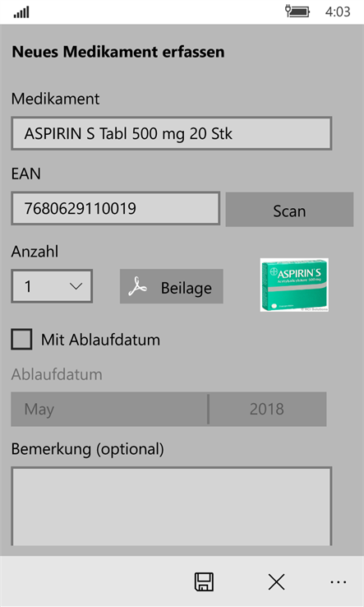This screenshot has width=364, height=607.
Task: Click the cancel X icon in bottom bar
Action: (277, 582)
